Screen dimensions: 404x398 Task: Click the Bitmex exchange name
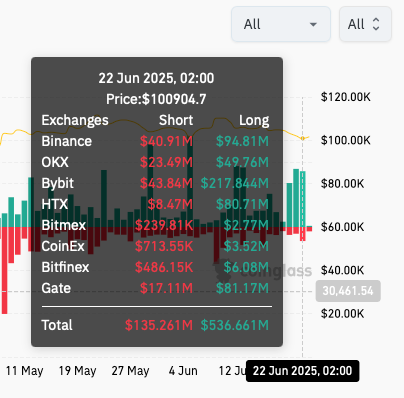click(x=64, y=225)
